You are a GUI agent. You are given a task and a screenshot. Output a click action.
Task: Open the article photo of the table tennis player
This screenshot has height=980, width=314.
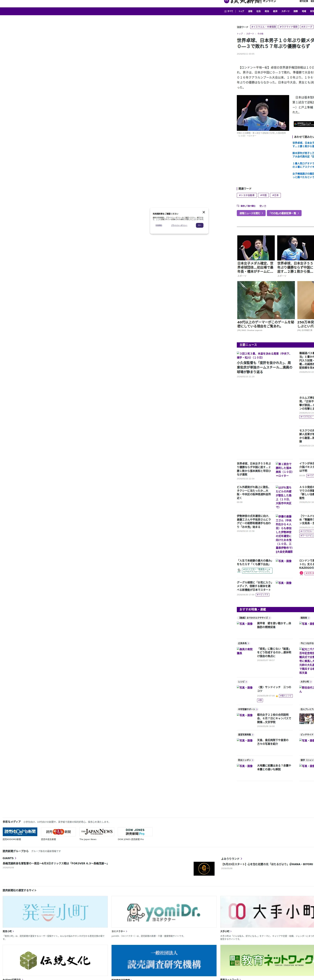pos(263,113)
